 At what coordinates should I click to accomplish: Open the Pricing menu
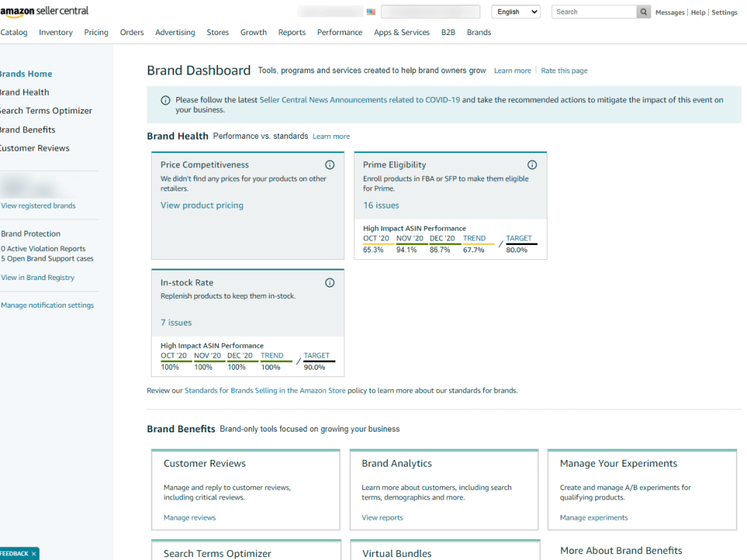(96, 32)
